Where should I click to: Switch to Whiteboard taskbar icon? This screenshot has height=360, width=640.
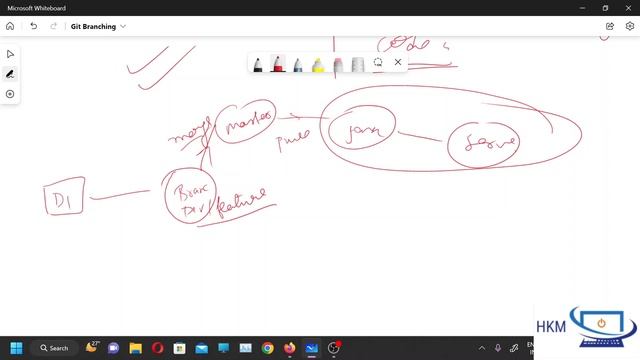[x=312, y=348]
